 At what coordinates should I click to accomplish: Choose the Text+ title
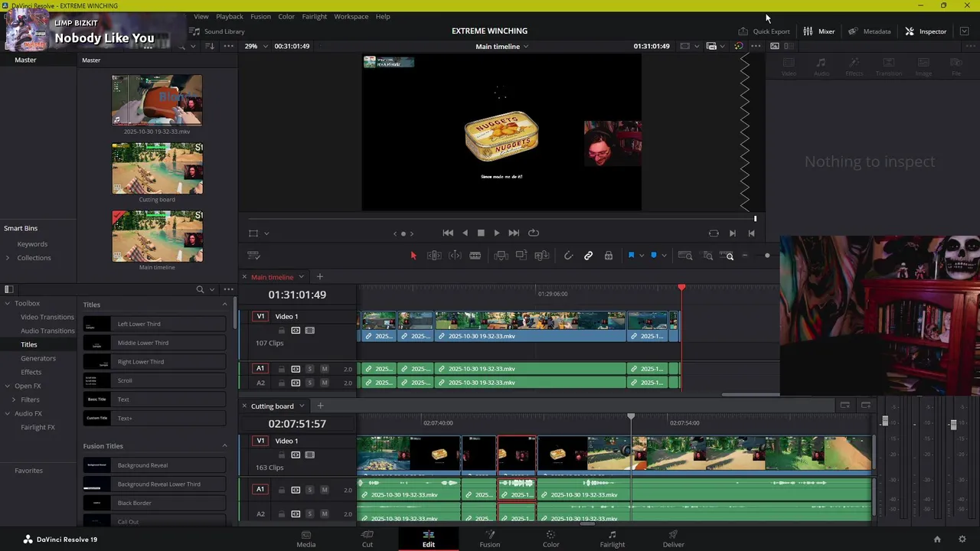[155, 419]
